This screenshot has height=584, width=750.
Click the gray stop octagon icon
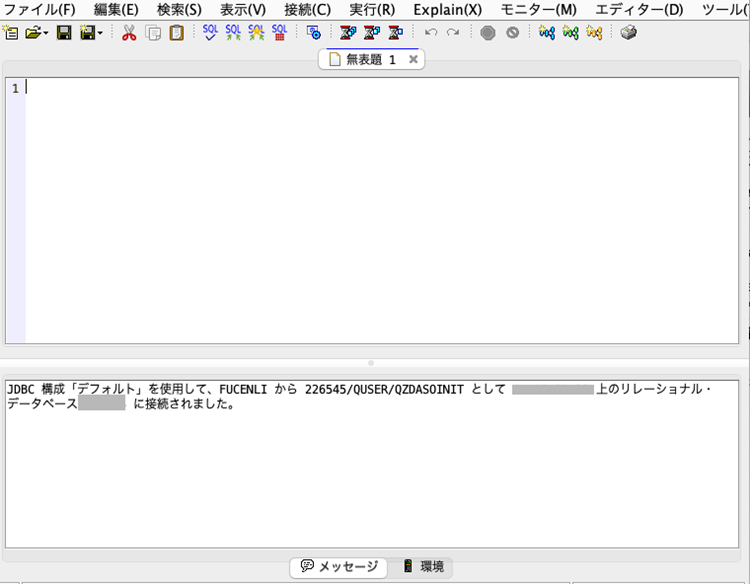coord(487,33)
